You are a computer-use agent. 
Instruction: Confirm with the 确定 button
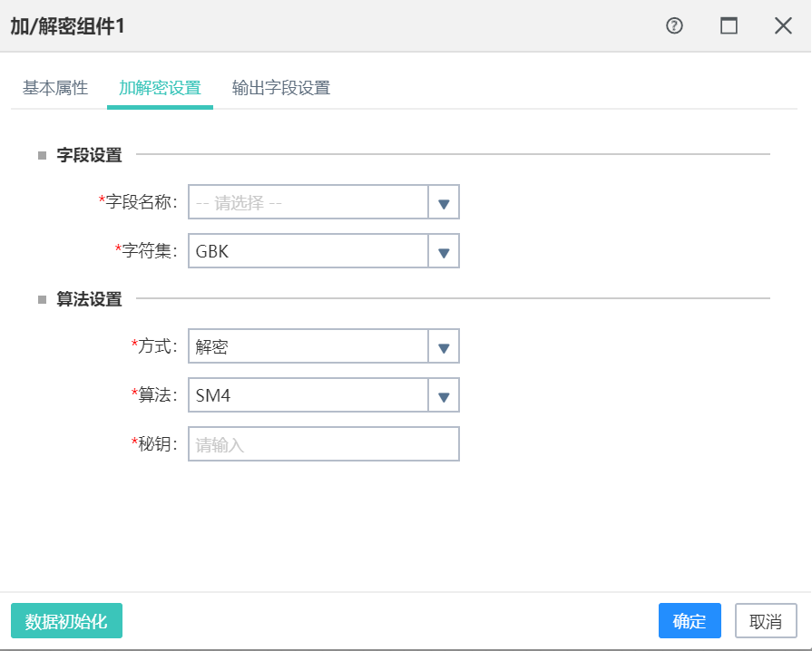(x=690, y=620)
